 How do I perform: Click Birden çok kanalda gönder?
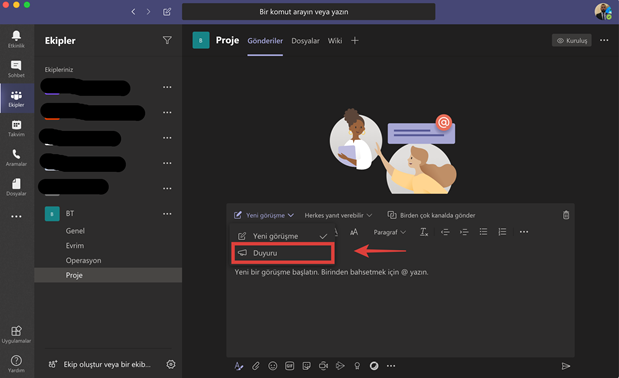click(x=431, y=215)
